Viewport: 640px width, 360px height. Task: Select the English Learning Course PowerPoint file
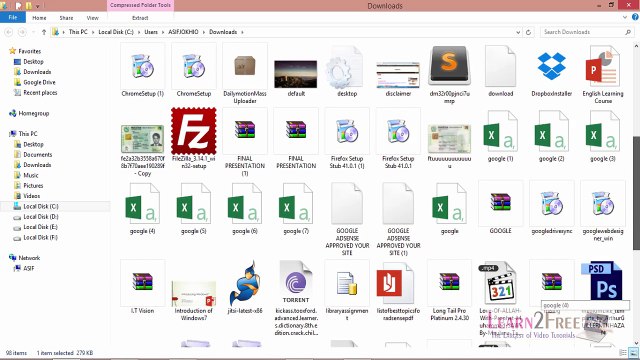pyautogui.click(x=603, y=67)
